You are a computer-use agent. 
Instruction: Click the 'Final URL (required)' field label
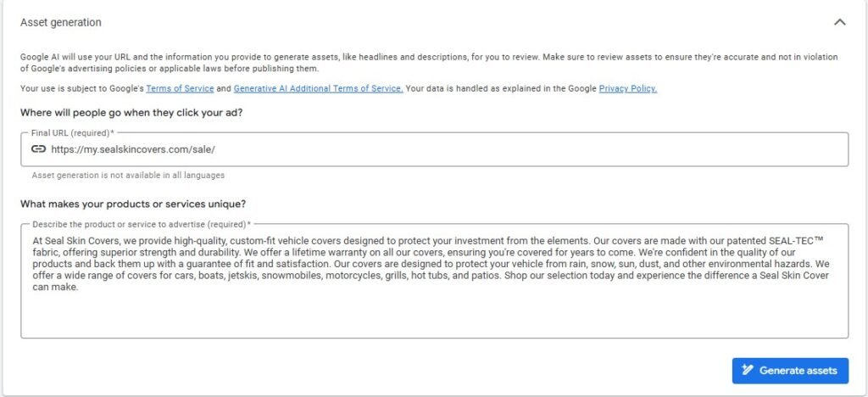(72, 132)
